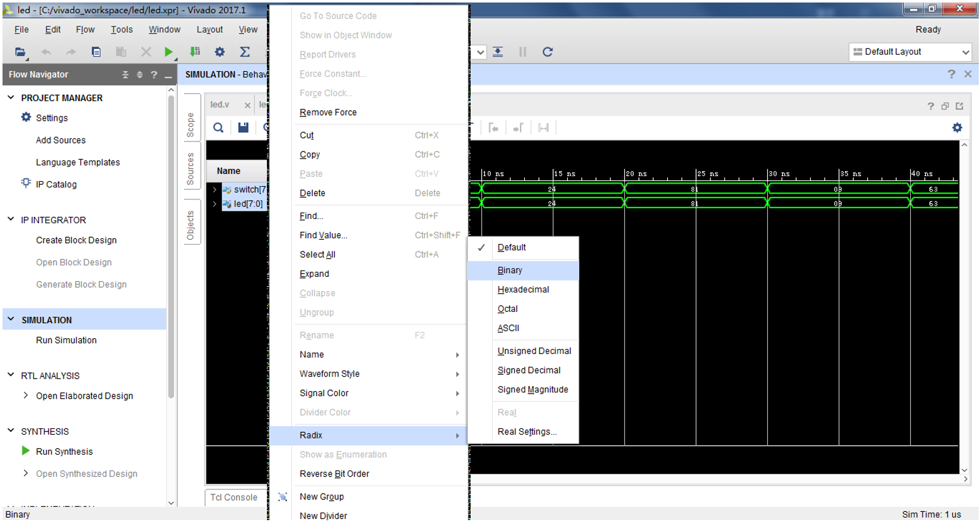The image size is (980, 522).
Task: Click Run Synthesis in Flow Navigator
Action: click(x=64, y=452)
